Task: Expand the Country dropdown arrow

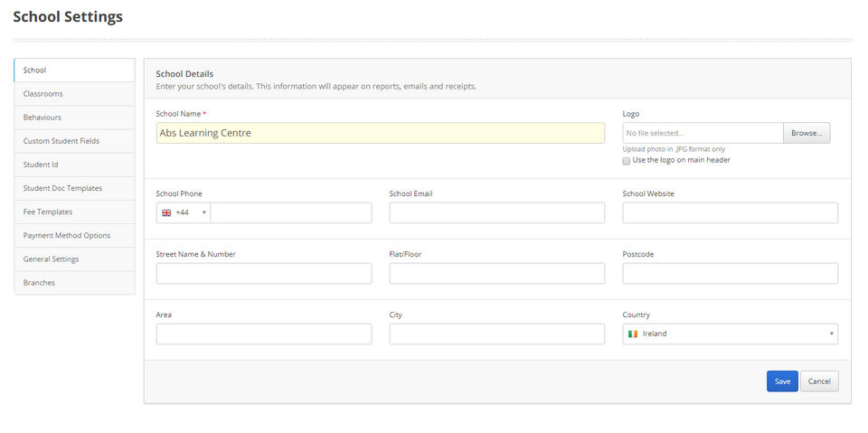Action: pyautogui.click(x=831, y=334)
